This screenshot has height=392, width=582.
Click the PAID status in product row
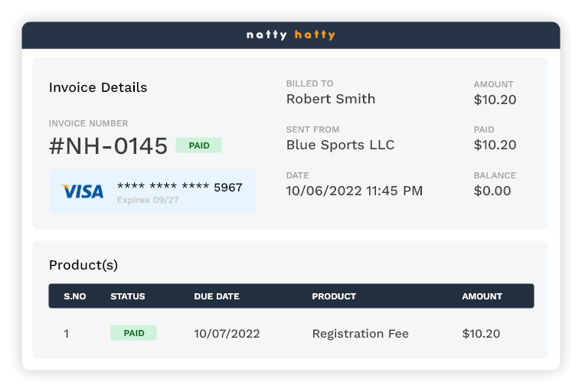pyautogui.click(x=133, y=333)
